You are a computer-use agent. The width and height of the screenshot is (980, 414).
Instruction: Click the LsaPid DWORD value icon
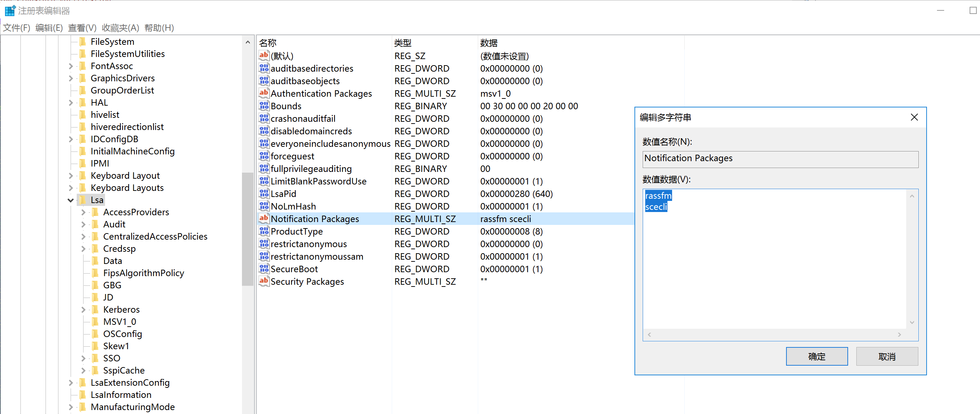(264, 193)
